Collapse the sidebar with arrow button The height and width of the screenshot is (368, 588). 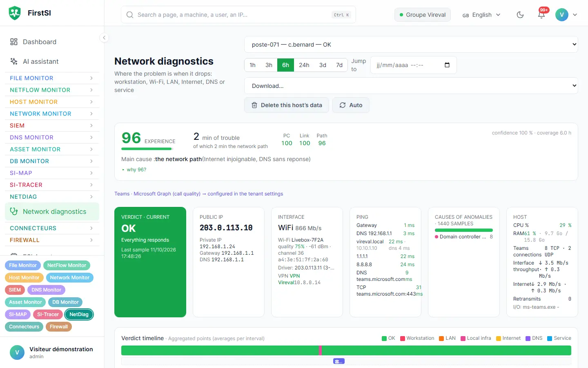coord(104,38)
